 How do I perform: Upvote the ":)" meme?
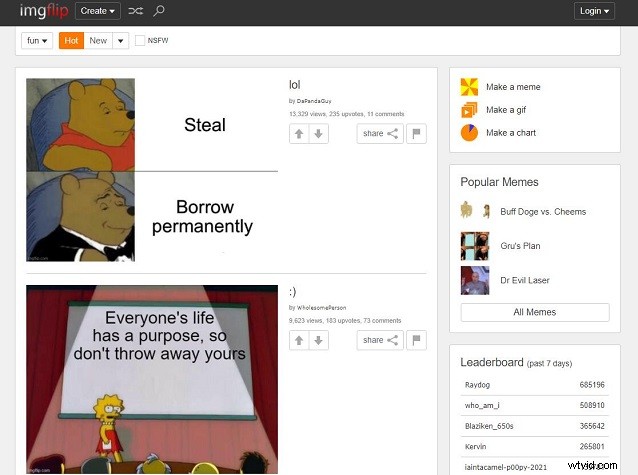(299, 340)
